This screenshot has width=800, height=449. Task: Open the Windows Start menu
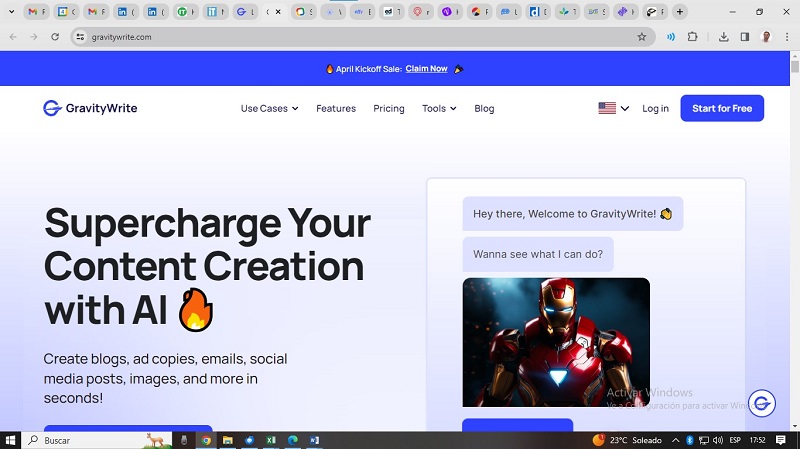click(10, 440)
